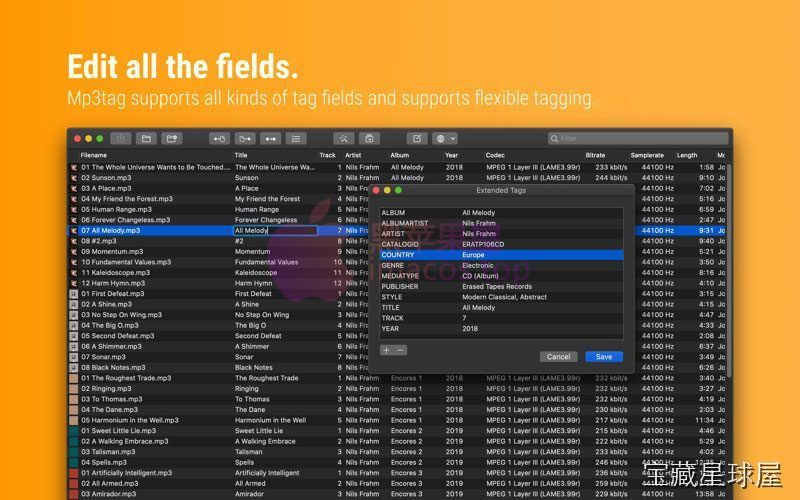Select the COUNTRY Europe tag row
Viewport: 800px width, 500px height.
[501, 255]
